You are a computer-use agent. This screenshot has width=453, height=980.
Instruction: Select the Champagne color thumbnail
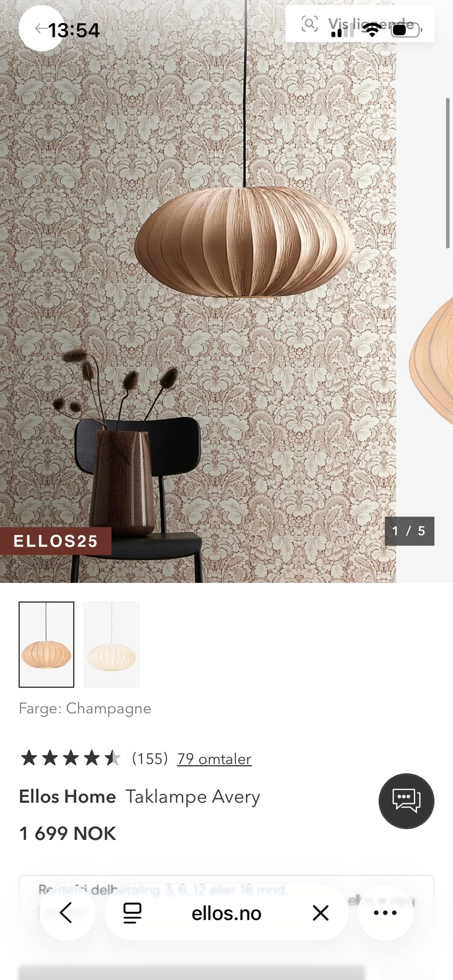point(46,644)
